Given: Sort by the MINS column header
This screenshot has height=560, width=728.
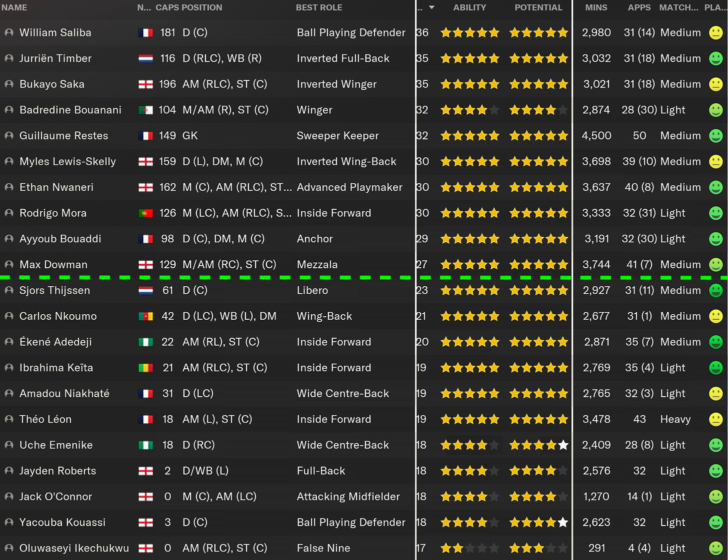Looking at the screenshot, I should [x=596, y=7].
